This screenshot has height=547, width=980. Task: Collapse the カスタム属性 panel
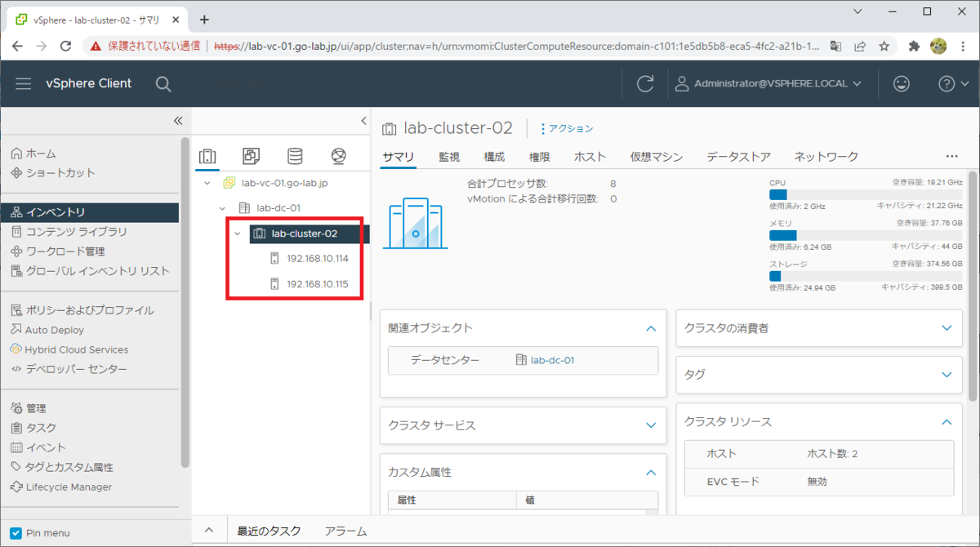(651, 472)
